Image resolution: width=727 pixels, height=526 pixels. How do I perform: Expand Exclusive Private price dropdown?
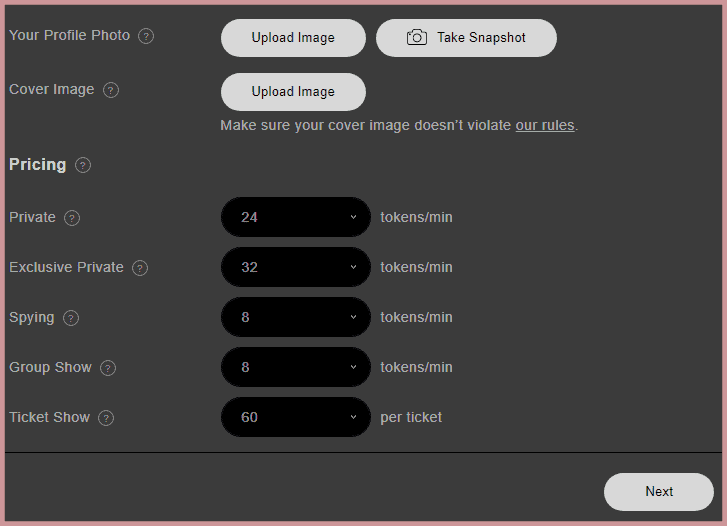click(296, 267)
